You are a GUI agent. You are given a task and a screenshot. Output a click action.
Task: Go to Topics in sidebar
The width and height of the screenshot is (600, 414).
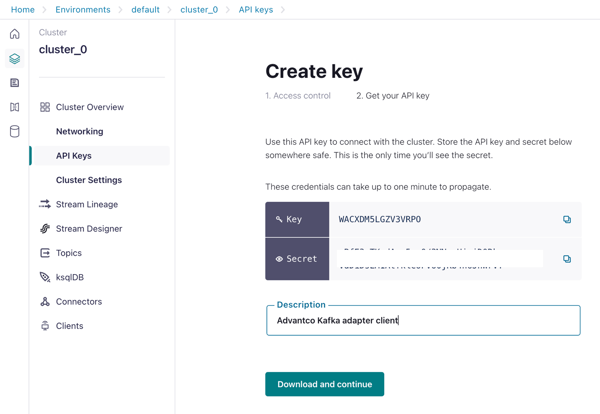(61, 253)
